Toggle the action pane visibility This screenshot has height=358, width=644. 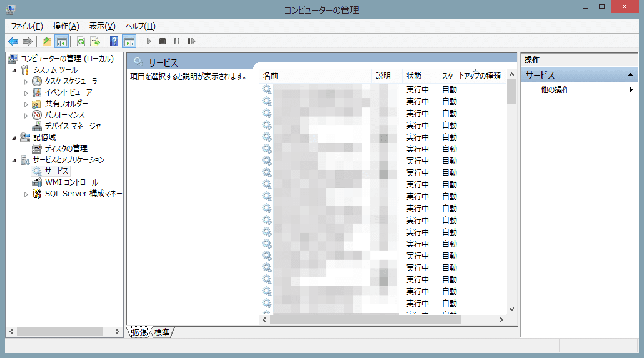coord(129,41)
